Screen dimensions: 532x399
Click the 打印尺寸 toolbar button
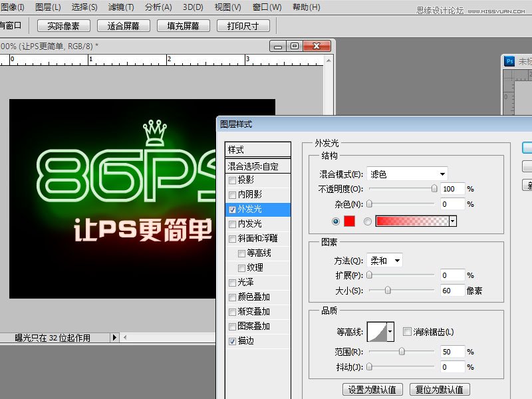[243, 25]
